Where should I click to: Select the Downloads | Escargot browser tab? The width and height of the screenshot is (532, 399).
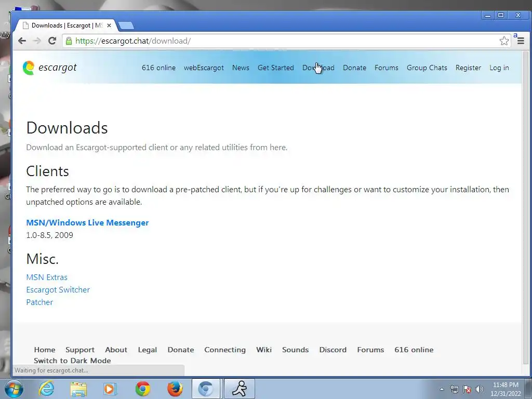[67, 25]
